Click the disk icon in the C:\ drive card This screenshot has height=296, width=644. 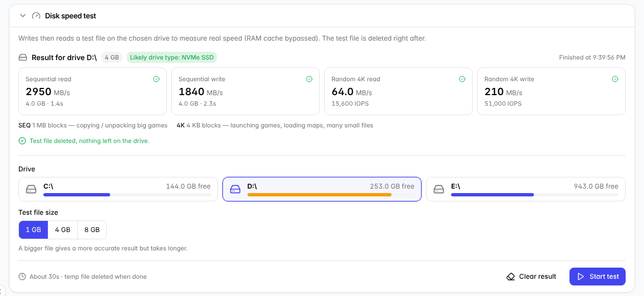pos(31,189)
